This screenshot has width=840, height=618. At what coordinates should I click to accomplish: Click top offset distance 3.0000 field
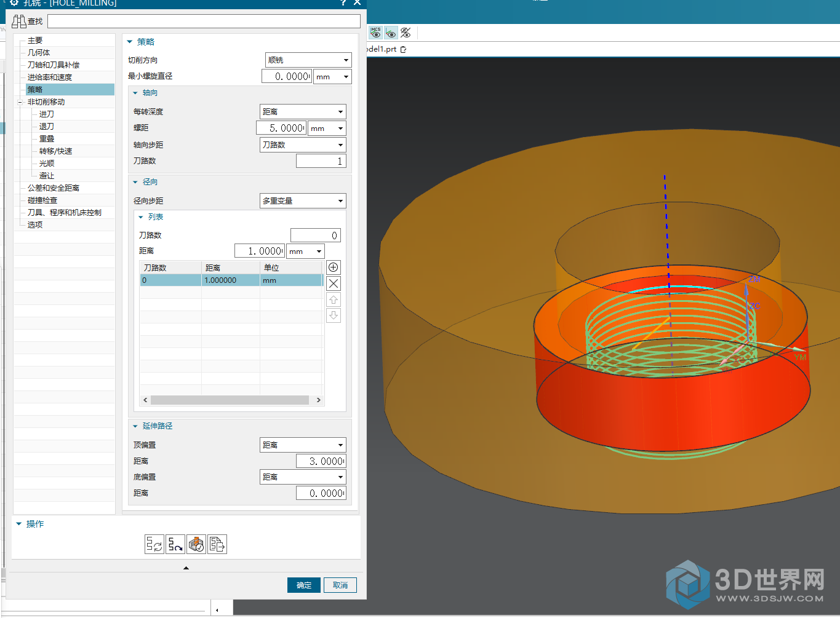(321, 461)
